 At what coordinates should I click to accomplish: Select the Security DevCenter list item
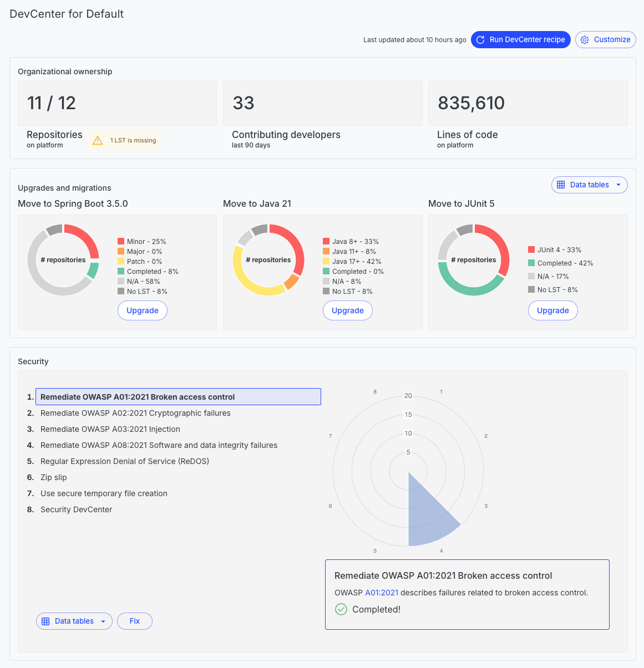77,509
